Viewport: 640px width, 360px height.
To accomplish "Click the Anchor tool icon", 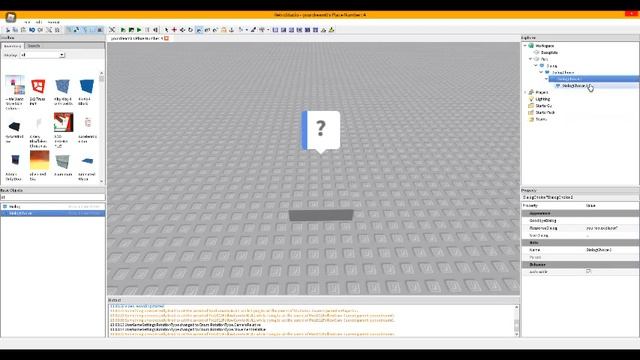I will pos(231,30).
